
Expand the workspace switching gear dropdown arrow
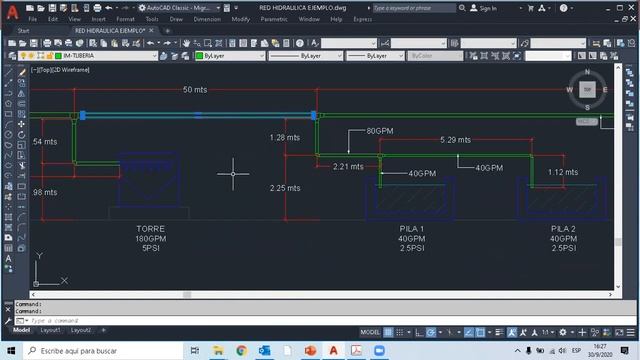(x=572, y=333)
